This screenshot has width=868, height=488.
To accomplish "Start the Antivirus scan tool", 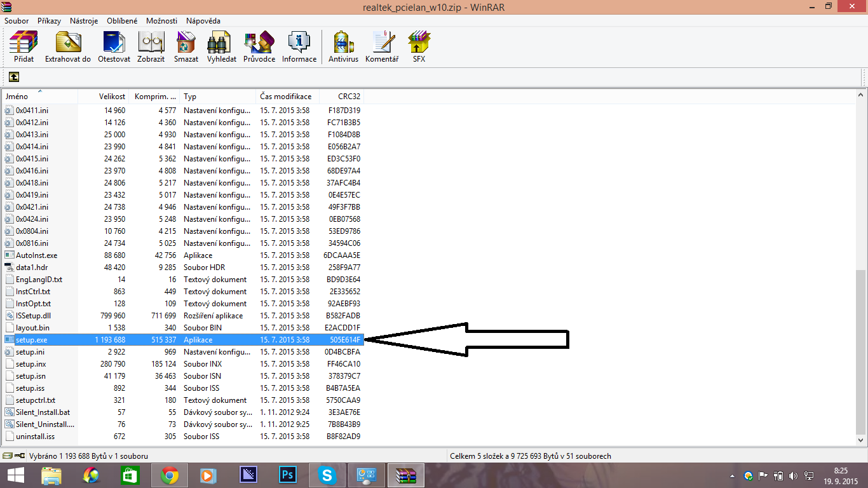I will [x=343, y=46].
